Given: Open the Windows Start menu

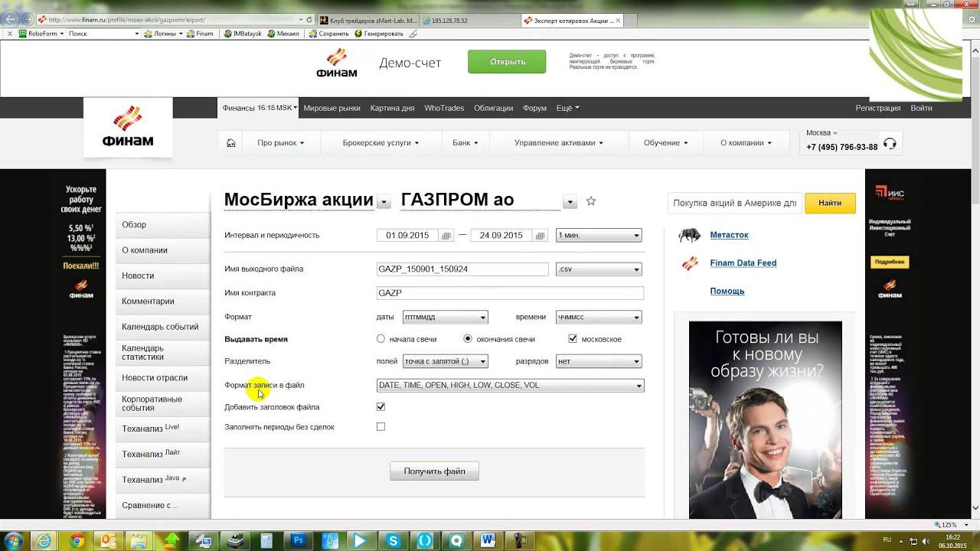Looking at the screenshot, I should [x=14, y=540].
